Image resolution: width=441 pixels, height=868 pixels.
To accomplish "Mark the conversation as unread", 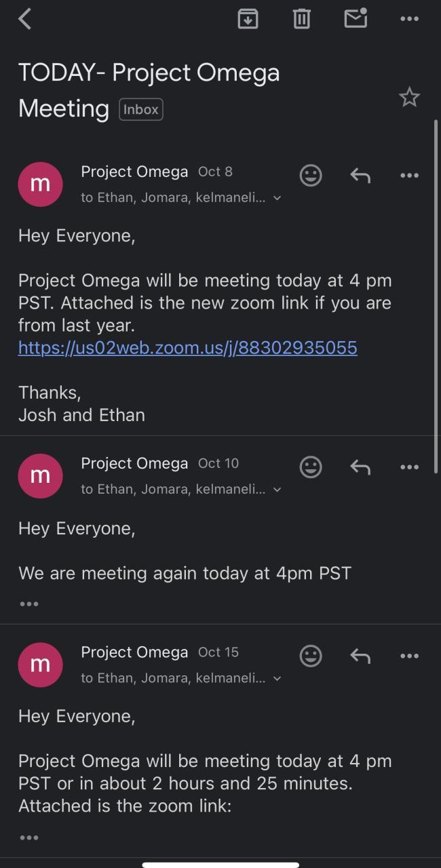I will coord(356,18).
